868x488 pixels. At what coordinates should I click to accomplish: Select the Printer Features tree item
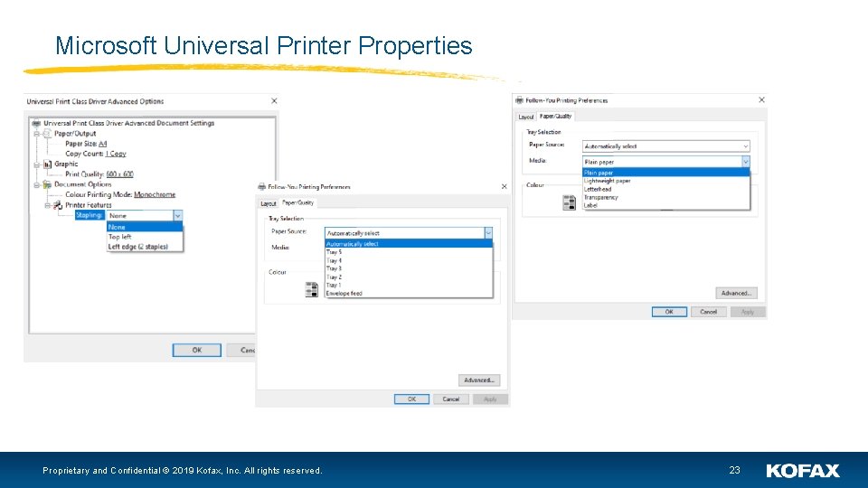[89, 205]
